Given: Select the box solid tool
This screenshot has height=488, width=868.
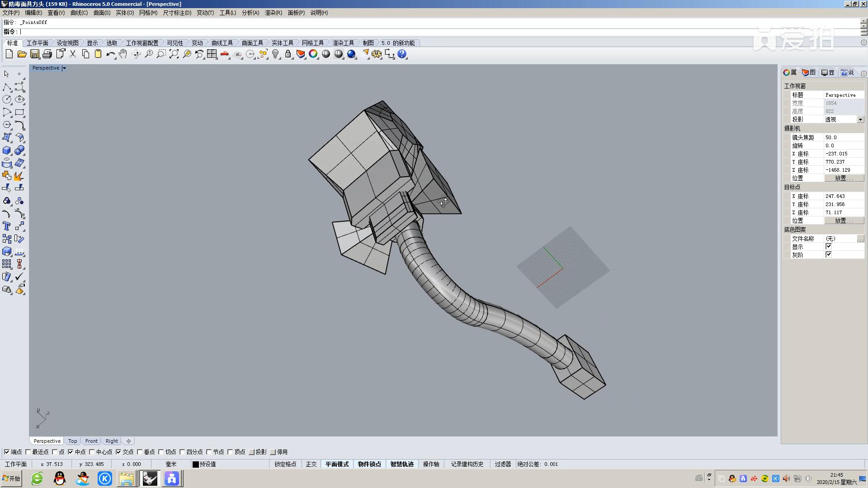Looking at the screenshot, I should (7, 150).
